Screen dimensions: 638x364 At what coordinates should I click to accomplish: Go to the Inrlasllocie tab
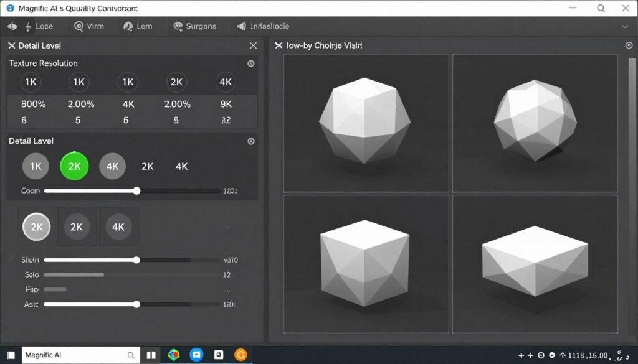(264, 26)
